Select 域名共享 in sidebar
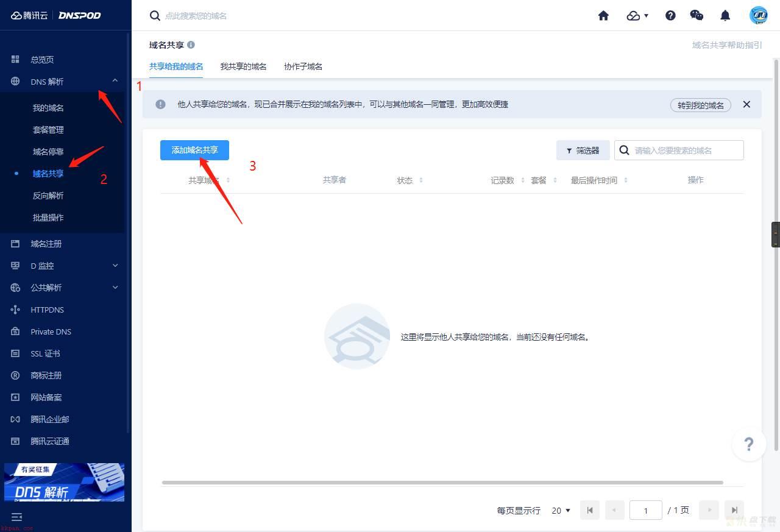Image resolution: width=780 pixels, height=532 pixels. click(x=48, y=174)
